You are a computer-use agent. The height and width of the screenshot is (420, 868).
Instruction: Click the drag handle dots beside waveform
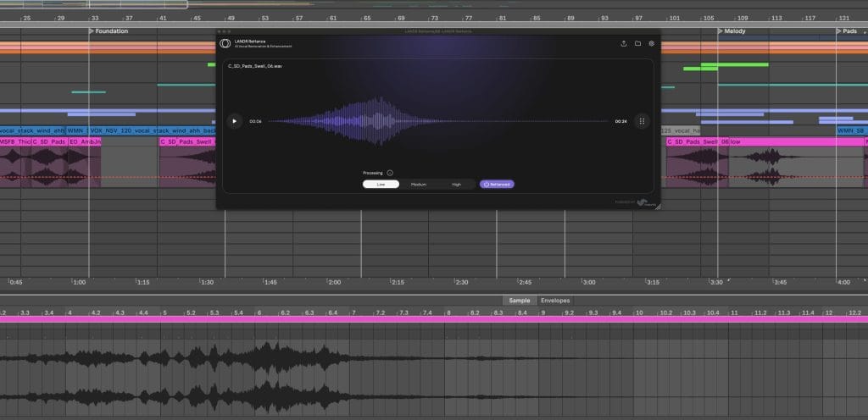(x=642, y=121)
